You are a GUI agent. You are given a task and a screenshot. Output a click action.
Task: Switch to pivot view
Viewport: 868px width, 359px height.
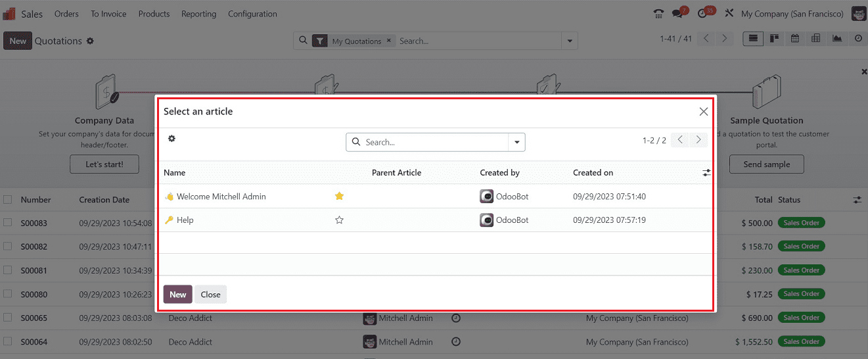click(816, 39)
